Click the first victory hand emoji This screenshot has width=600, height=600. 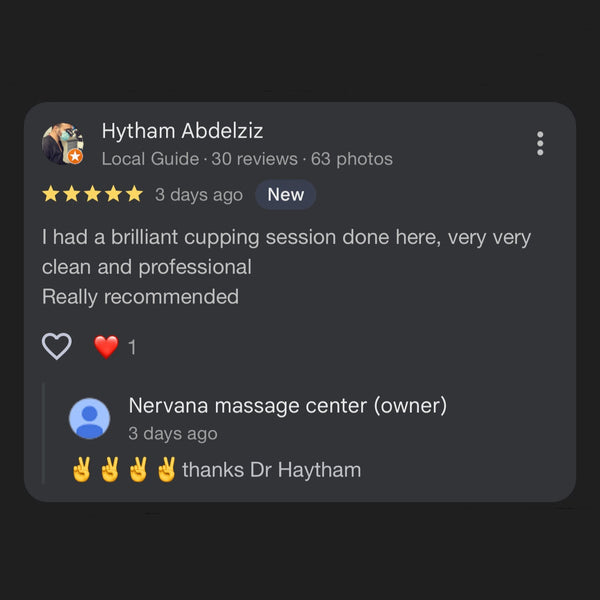click(x=82, y=470)
